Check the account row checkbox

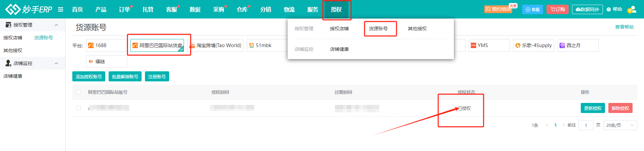tap(78, 108)
